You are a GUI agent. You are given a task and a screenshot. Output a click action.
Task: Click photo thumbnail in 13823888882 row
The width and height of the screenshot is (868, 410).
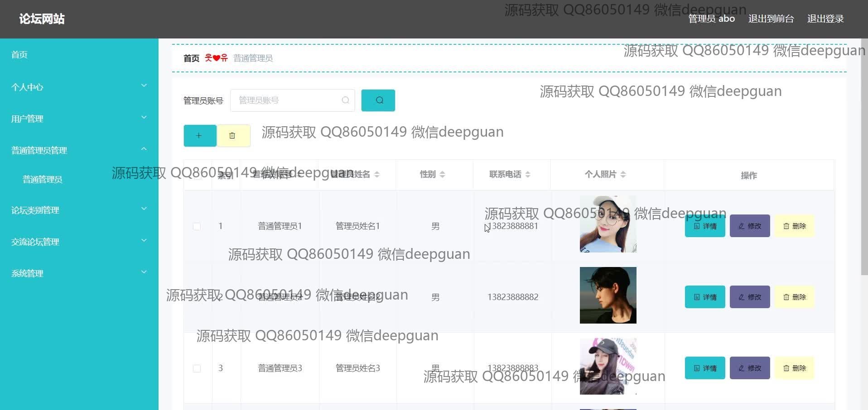(608, 295)
